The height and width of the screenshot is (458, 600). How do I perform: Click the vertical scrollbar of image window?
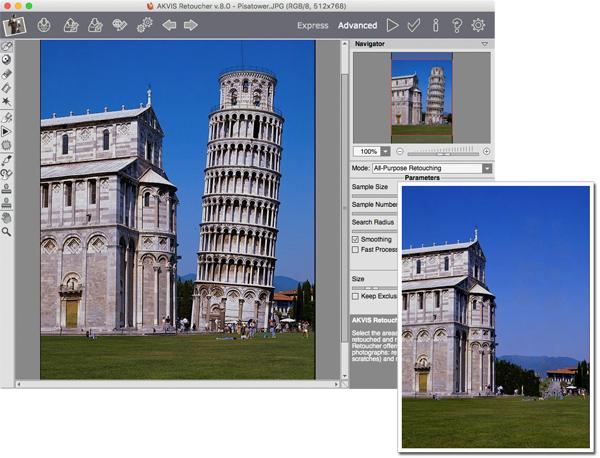click(x=344, y=210)
